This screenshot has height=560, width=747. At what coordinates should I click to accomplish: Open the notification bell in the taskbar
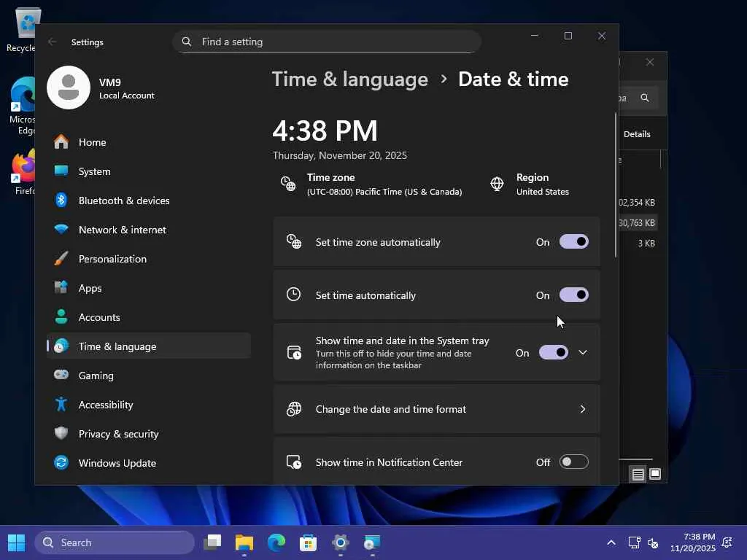[727, 542]
